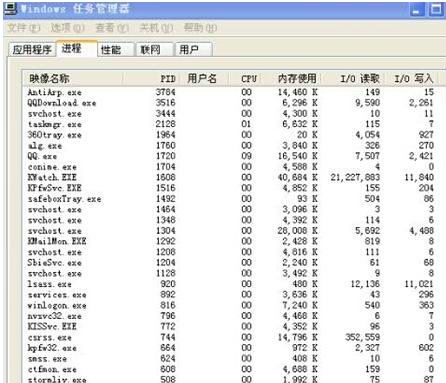Click PID 1348 svchost.exe row

[x=231, y=220]
